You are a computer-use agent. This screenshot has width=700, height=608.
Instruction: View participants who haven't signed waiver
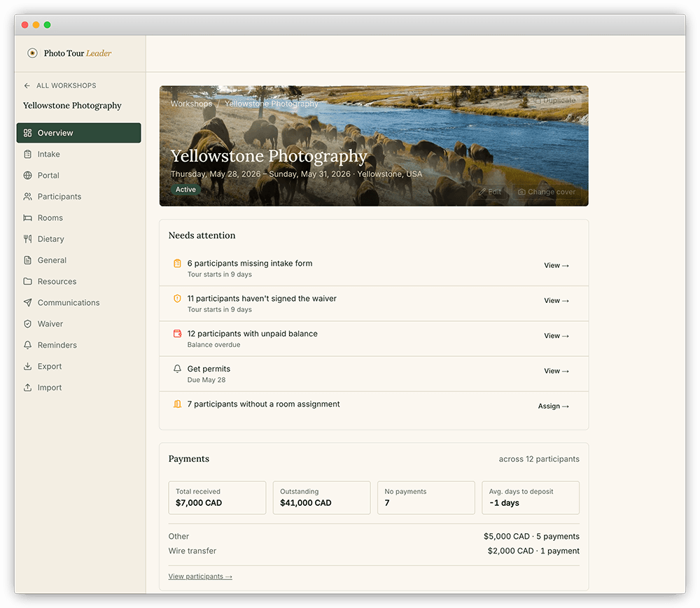pos(556,301)
